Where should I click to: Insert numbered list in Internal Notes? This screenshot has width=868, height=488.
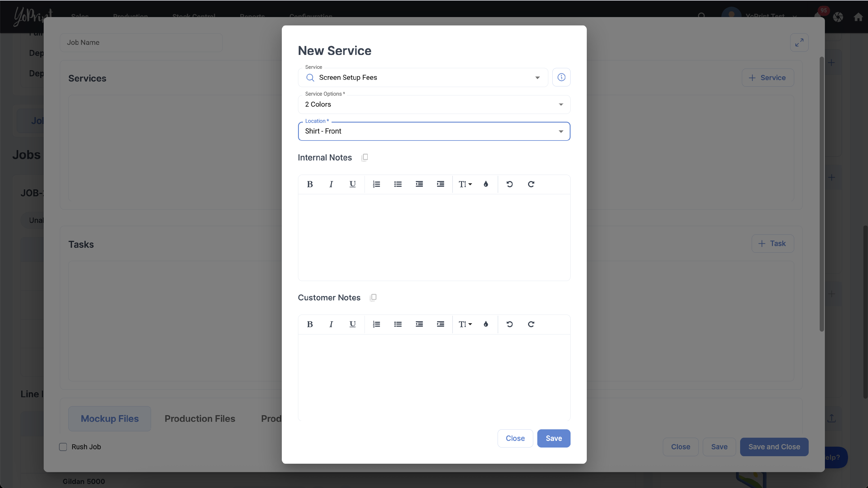pos(376,184)
